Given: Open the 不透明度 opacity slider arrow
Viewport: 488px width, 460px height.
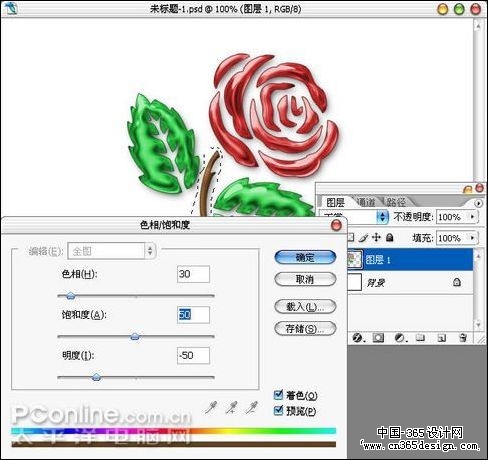Looking at the screenshot, I should click(x=472, y=217).
